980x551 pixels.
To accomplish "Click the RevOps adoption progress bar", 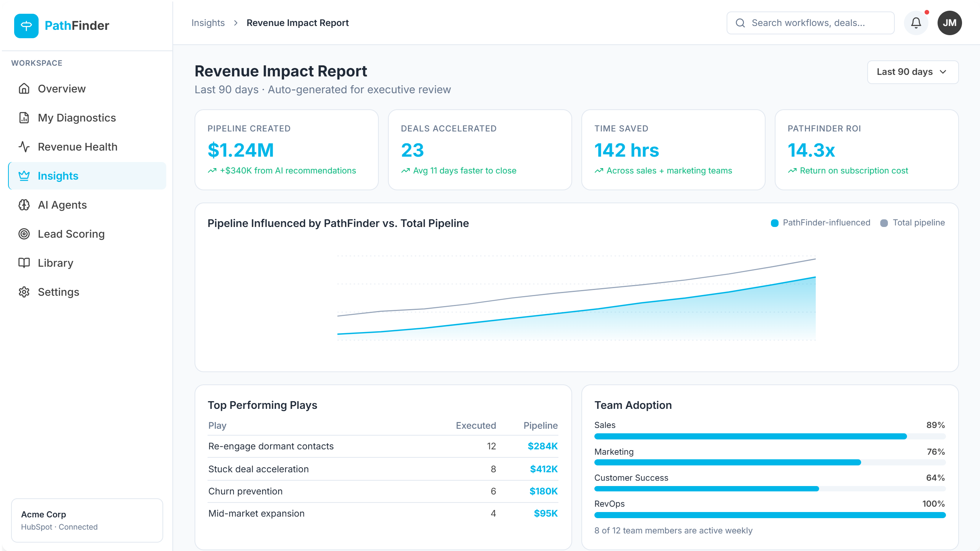I will coord(770,515).
